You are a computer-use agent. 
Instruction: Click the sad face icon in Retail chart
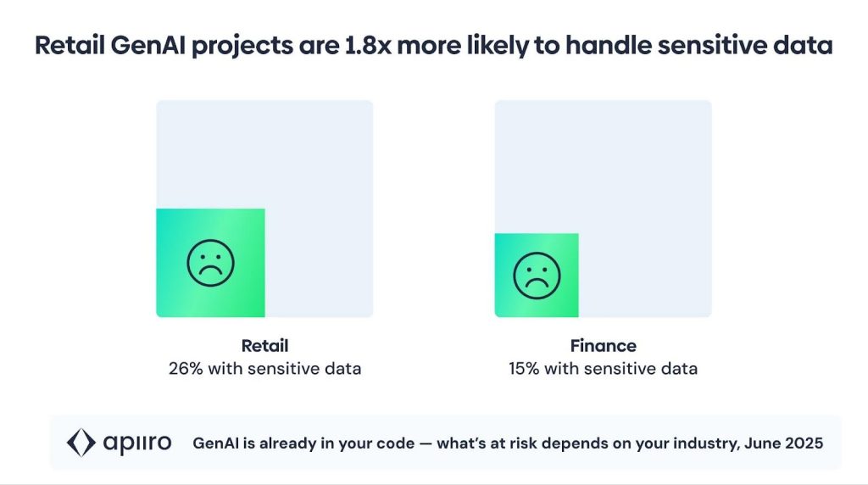[210, 262]
